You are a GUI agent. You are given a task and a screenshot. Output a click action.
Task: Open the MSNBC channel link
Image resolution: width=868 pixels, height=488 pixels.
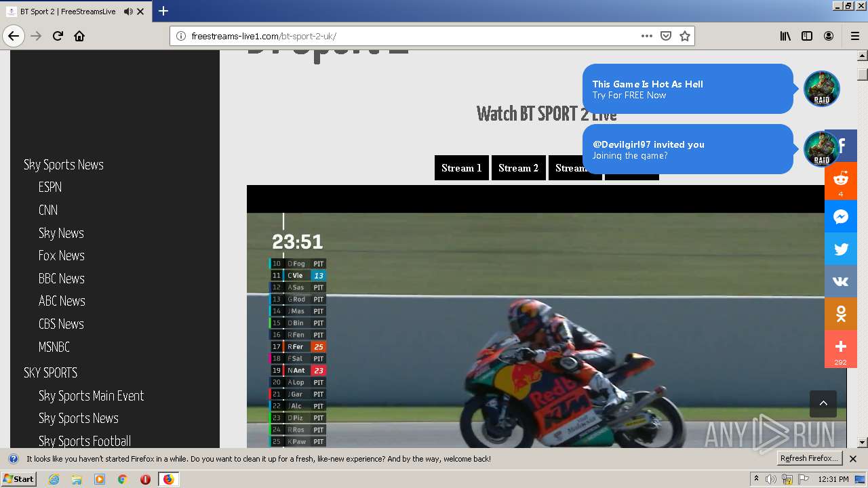point(54,347)
